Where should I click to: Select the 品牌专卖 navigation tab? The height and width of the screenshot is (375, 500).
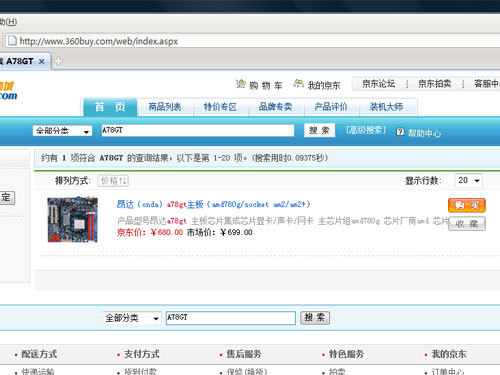coord(276,107)
